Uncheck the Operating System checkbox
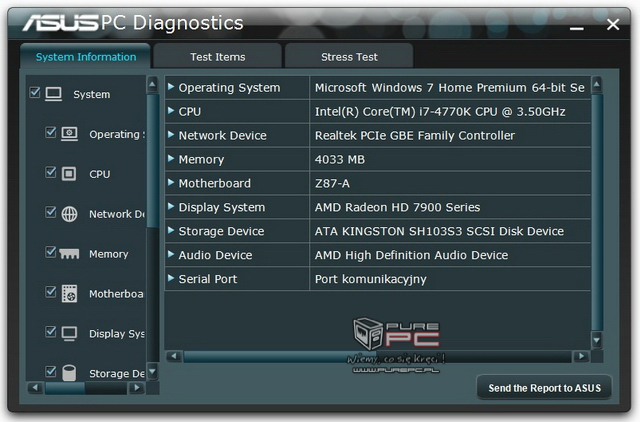The height and width of the screenshot is (422, 640). coord(51,132)
